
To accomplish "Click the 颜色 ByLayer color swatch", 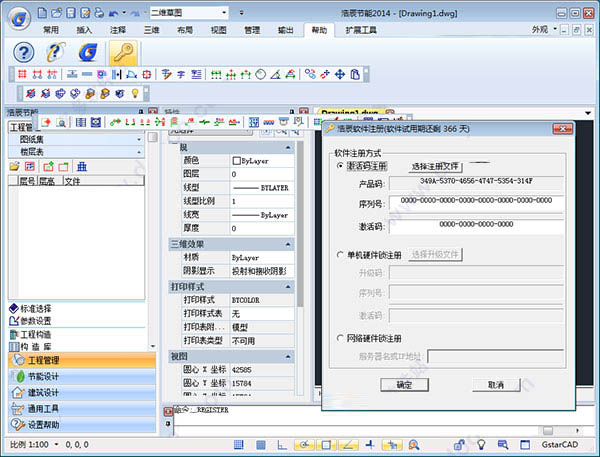I will [x=236, y=161].
